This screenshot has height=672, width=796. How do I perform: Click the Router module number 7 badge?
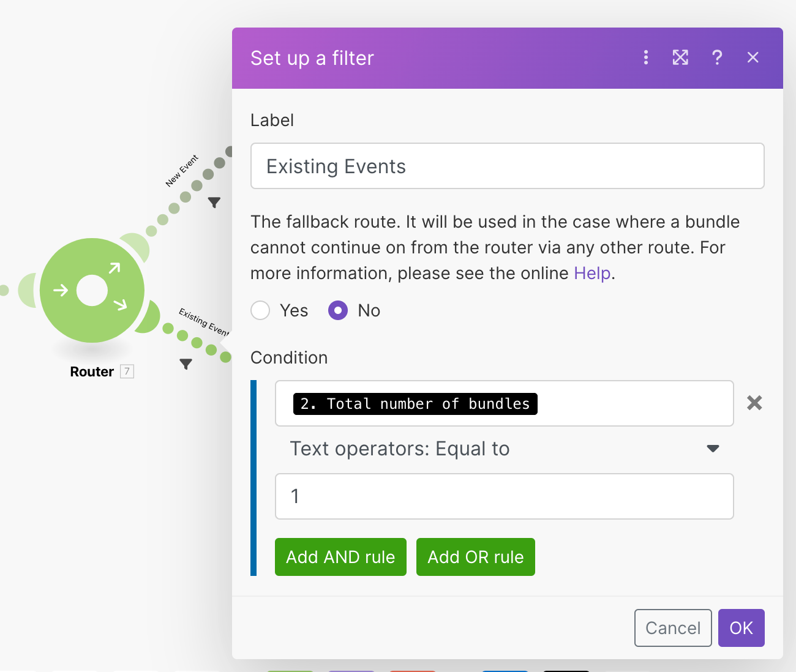(127, 371)
